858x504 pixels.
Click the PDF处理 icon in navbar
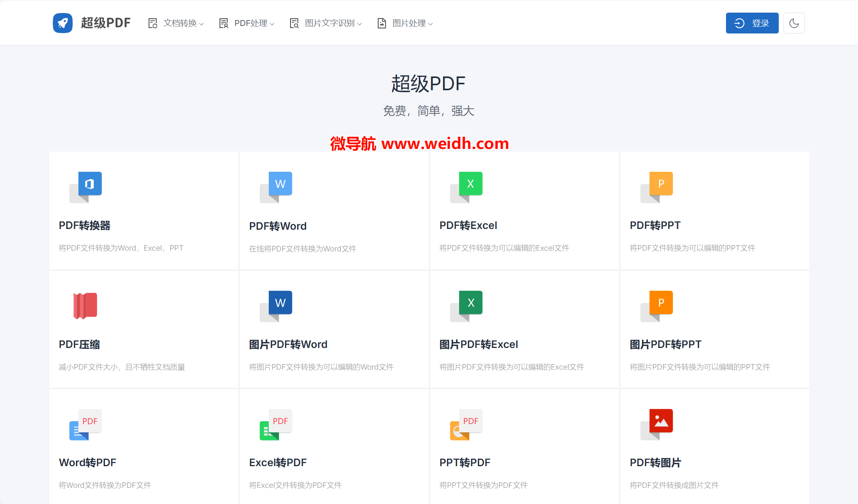(x=224, y=23)
